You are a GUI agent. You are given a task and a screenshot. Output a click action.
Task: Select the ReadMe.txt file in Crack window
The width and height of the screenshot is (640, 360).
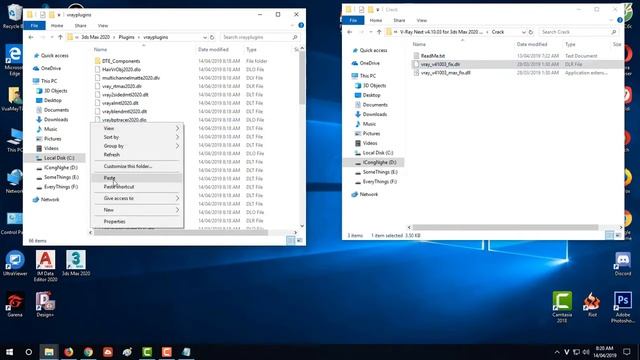click(x=433, y=56)
